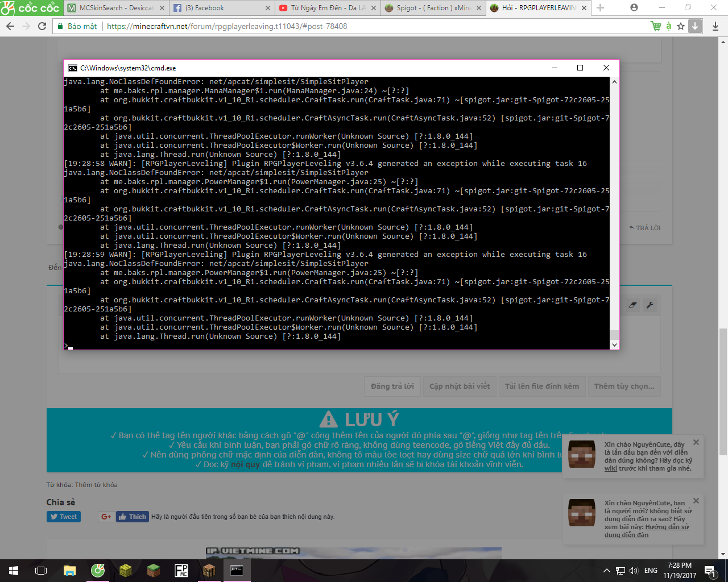
Task: Open a new browser tab
Action: pos(600,8)
